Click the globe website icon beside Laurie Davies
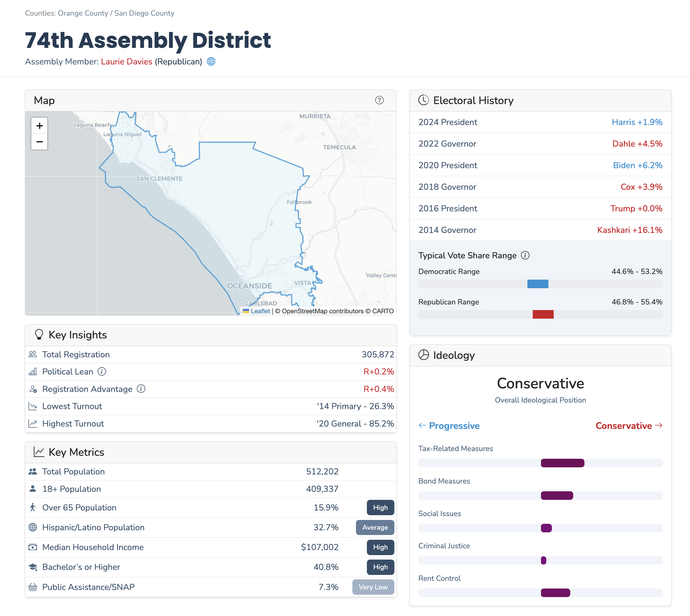Screen dimensions: 690x616 [211, 61]
